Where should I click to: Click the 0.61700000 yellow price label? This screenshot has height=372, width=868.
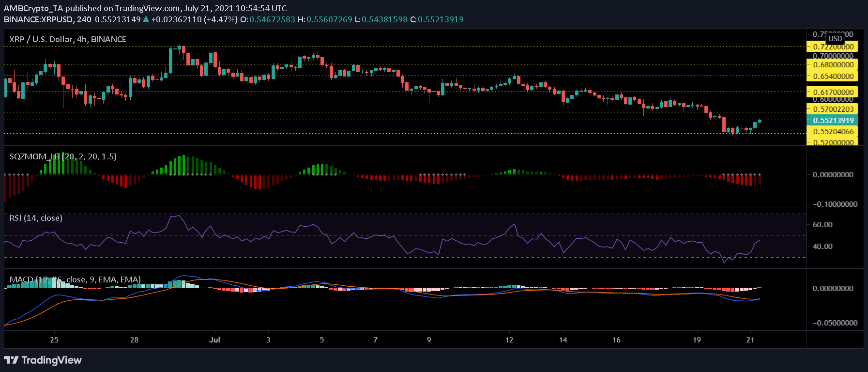[x=832, y=92]
